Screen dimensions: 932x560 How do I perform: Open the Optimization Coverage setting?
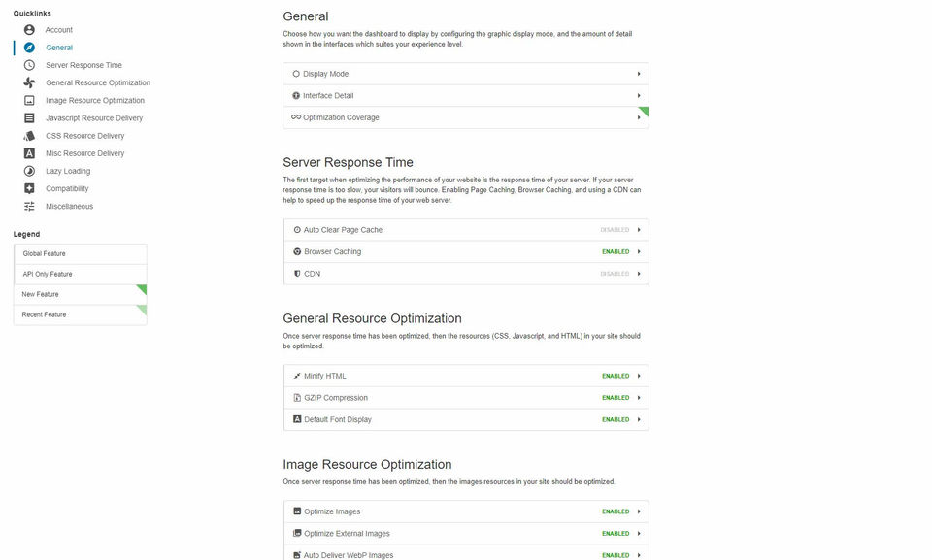[x=341, y=117]
